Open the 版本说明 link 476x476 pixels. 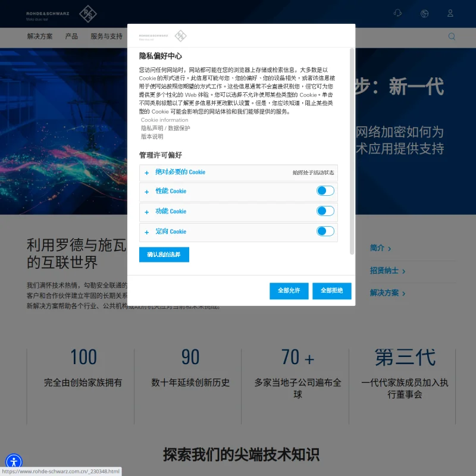152,137
